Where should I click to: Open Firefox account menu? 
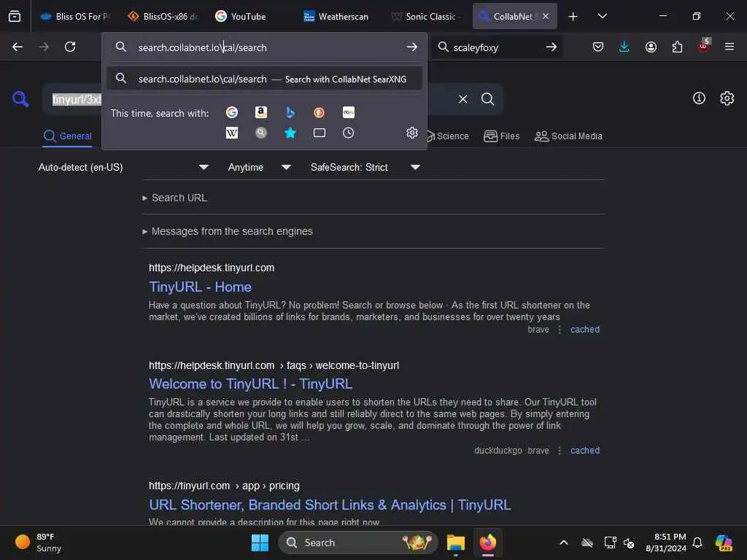pos(651,47)
